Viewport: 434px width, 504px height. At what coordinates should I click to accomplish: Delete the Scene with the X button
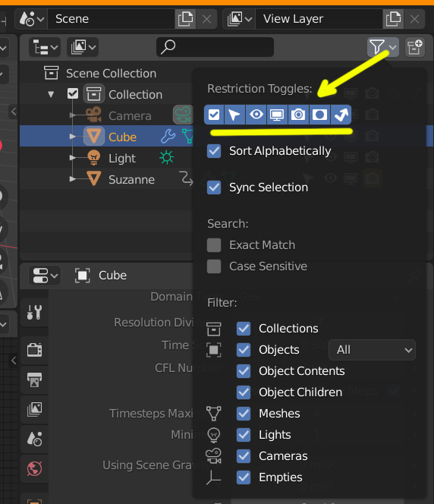coord(206,19)
